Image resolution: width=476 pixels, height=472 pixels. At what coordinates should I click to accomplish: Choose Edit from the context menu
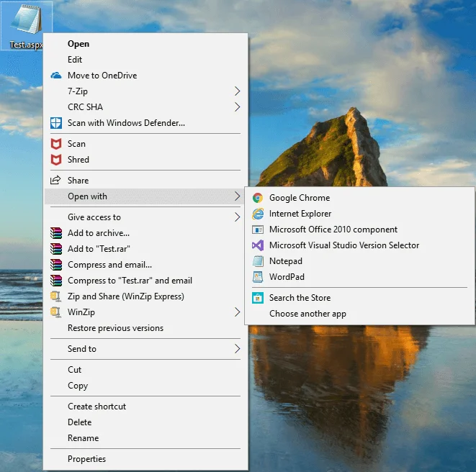click(x=145, y=60)
